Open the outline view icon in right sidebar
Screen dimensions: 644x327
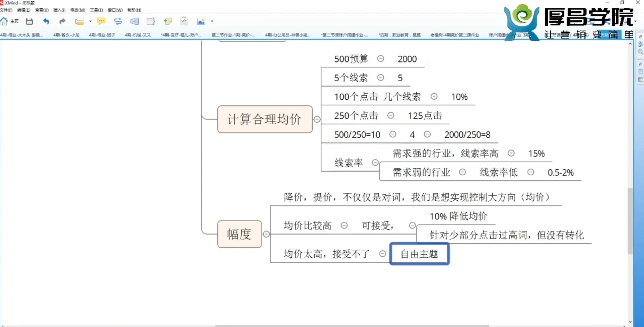tap(641, 44)
